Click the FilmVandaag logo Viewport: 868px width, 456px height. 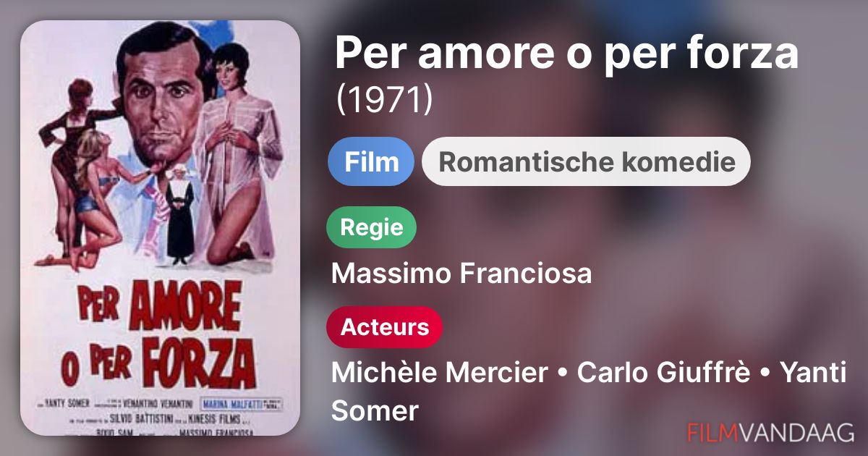[x=771, y=432]
